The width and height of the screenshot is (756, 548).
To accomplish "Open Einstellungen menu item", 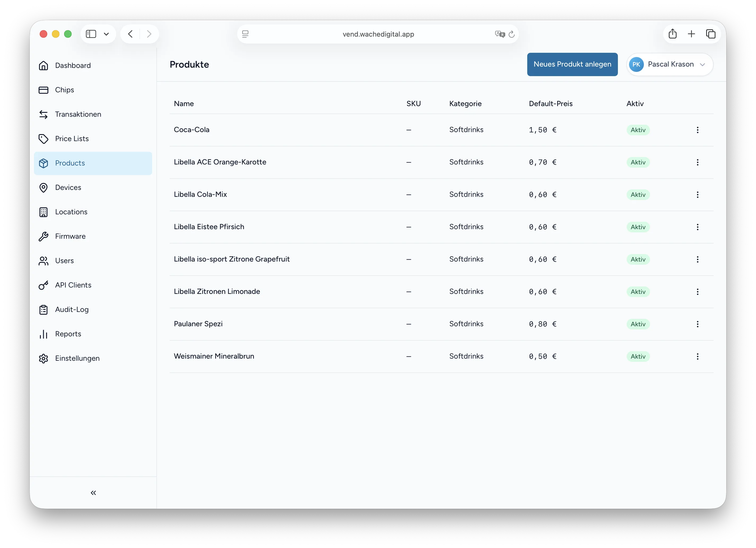I will (93, 359).
